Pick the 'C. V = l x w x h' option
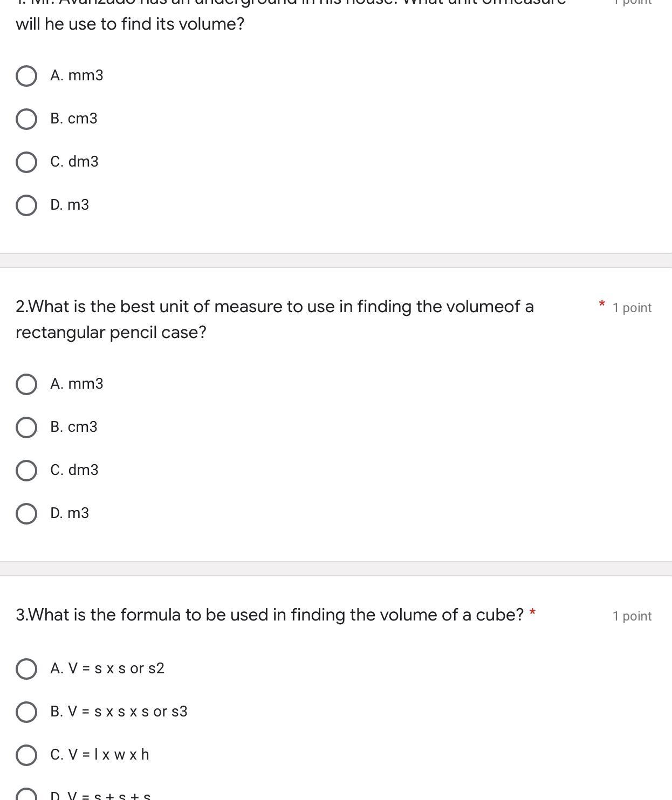The image size is (672, 800). point(26,755)
